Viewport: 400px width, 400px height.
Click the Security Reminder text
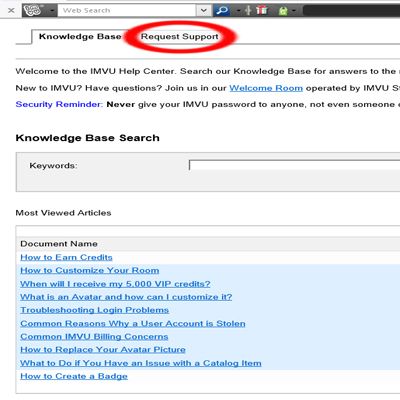59,104
